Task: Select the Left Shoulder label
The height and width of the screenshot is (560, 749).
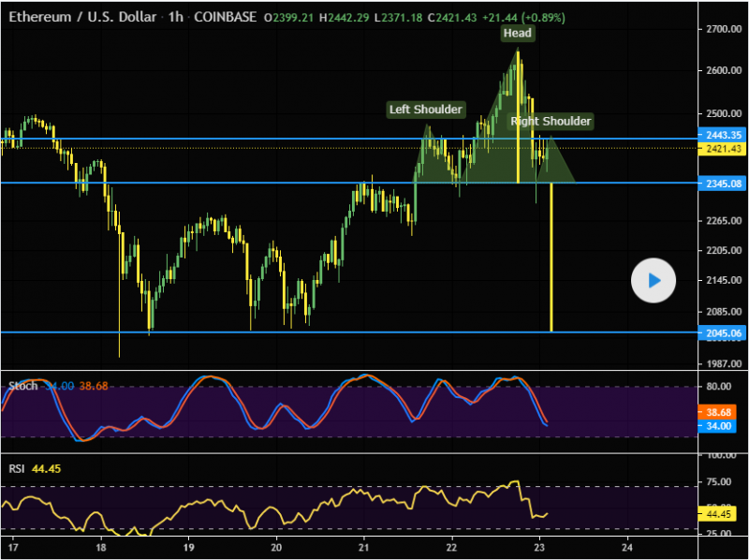Action: pyautogui.click(x=426, y=110)
